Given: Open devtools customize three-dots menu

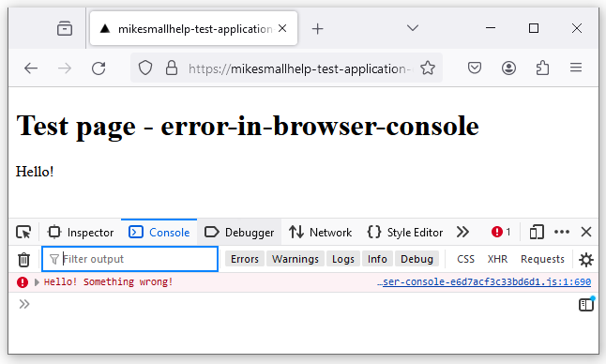Looking at the screenshot, I should pos(562,232).
